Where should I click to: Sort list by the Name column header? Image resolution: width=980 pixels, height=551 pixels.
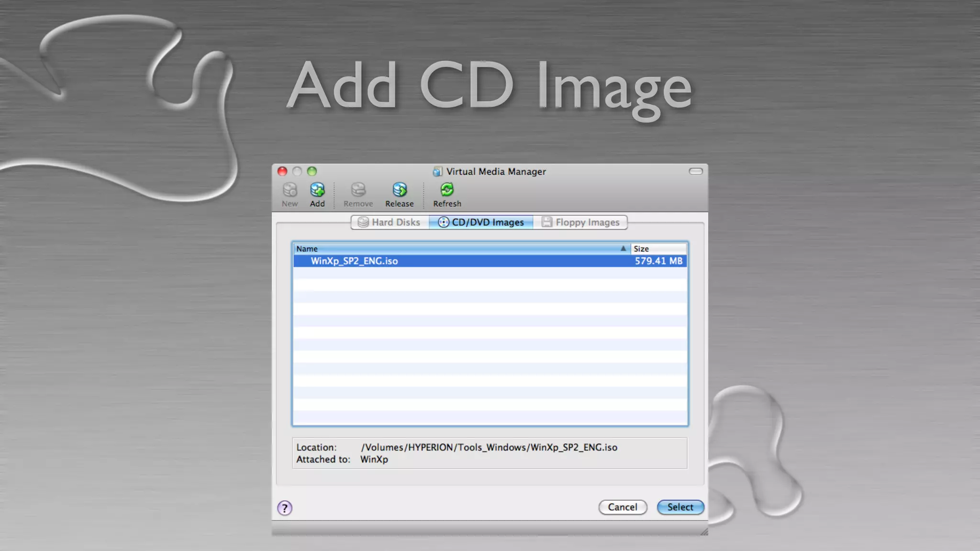(x=462, y=249)
